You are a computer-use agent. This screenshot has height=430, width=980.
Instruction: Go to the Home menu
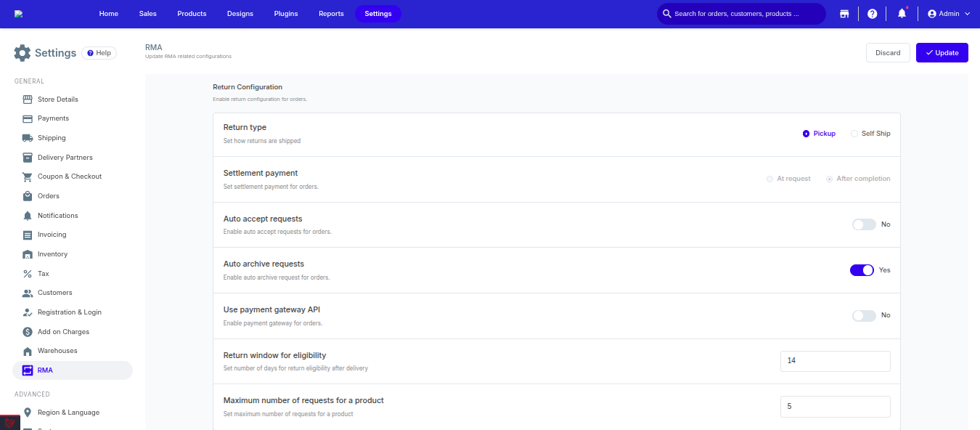[108, 14]
